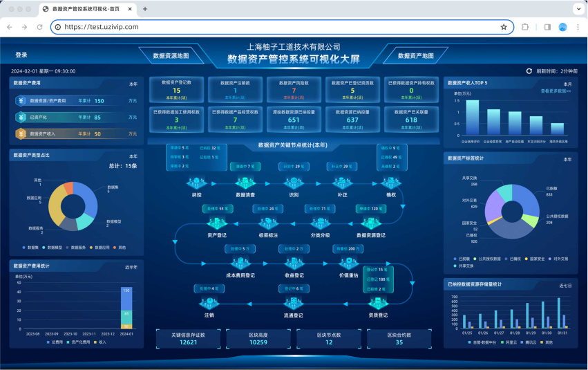
Task: Click the refresh icon beside 刷新时间
Action: coord(529,71)
